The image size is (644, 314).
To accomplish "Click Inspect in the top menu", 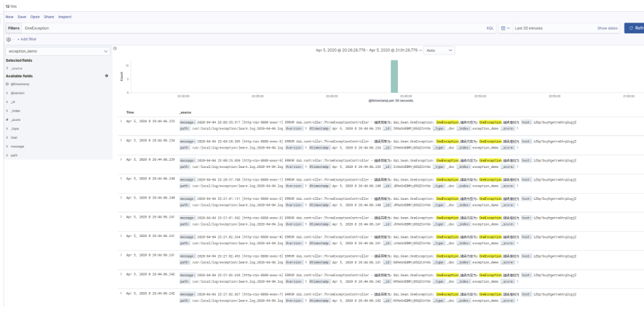I will 65,17.
